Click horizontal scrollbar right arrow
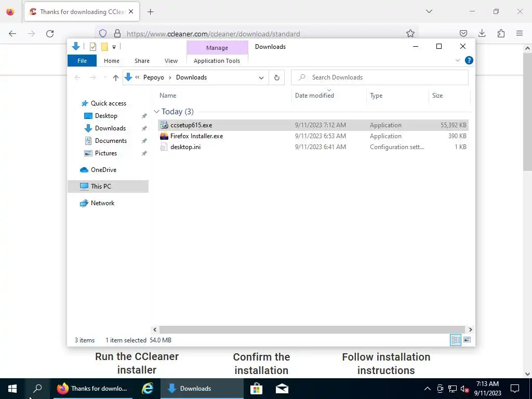532x399 pixels. coord(470,329)
